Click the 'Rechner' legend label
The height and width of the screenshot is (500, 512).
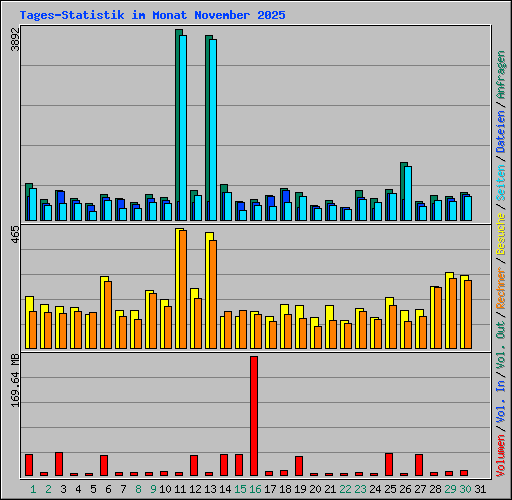pyautogui.click(x=501, y=289)
